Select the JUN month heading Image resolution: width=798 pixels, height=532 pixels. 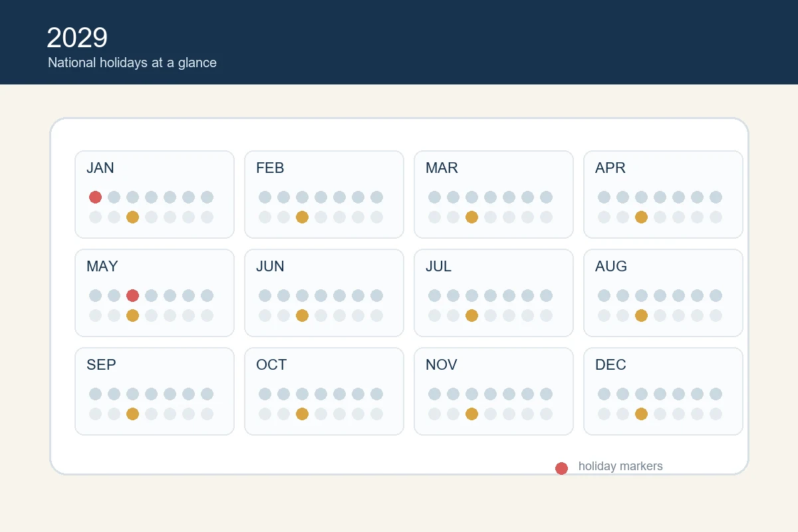(x=270, y=266)
